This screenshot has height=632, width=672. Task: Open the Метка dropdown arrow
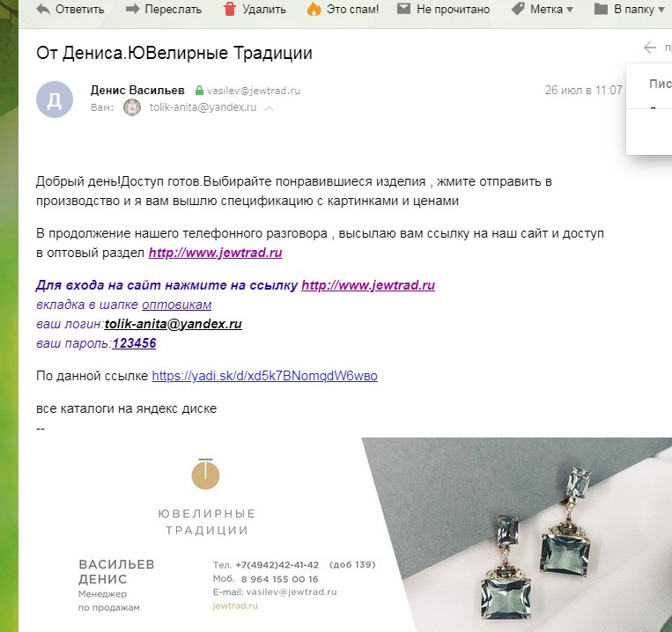tap(570, 10)
